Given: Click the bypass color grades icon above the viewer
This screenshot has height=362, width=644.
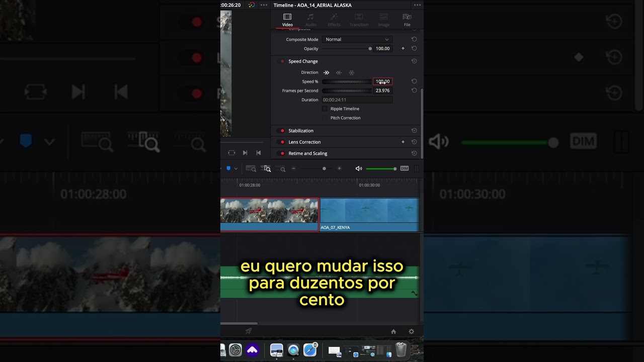Looking at the screenshot, I should coord(252,5).
